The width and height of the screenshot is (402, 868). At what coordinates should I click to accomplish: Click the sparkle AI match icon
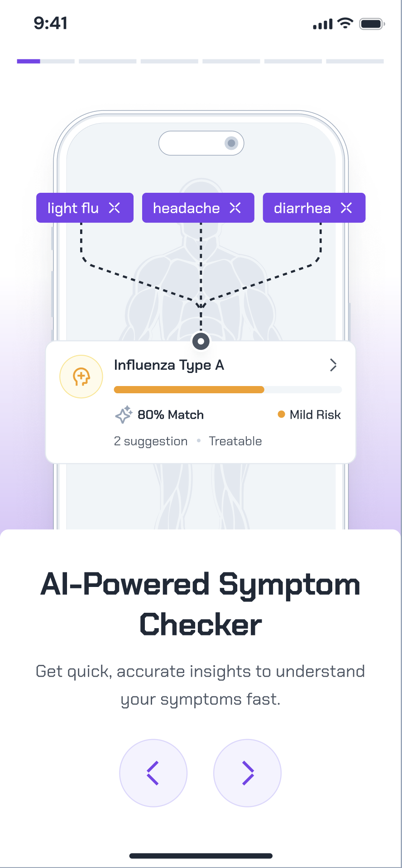click(x=124, y=415)
